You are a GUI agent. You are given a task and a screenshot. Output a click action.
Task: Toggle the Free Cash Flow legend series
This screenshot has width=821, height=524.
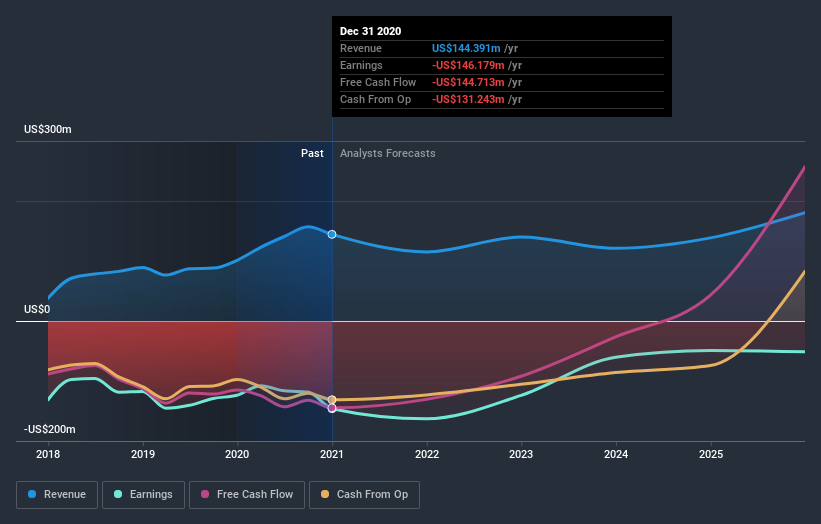[x=247, y=495]
